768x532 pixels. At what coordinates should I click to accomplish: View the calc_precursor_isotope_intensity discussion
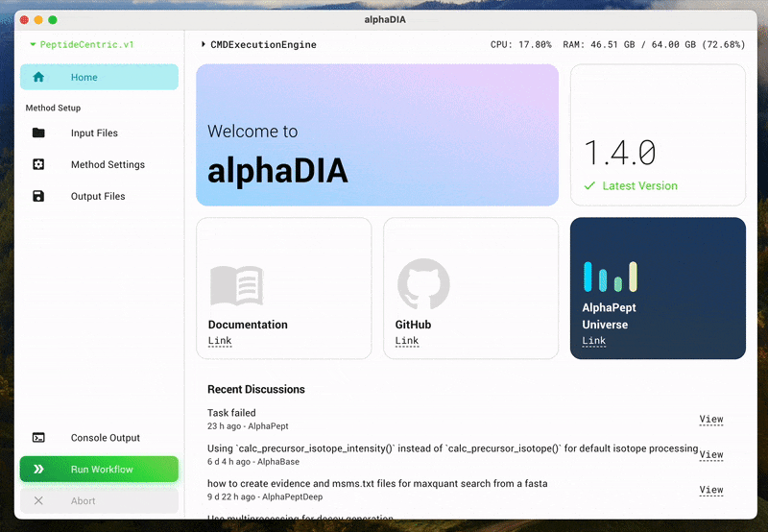coord(711,454)
